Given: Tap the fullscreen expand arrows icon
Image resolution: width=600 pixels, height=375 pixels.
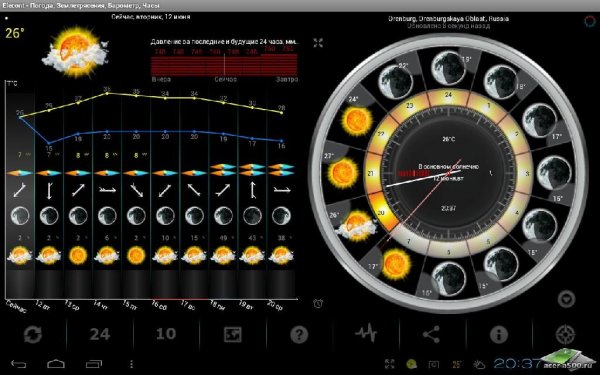Looking at the screenshot, I should [318, 43].
